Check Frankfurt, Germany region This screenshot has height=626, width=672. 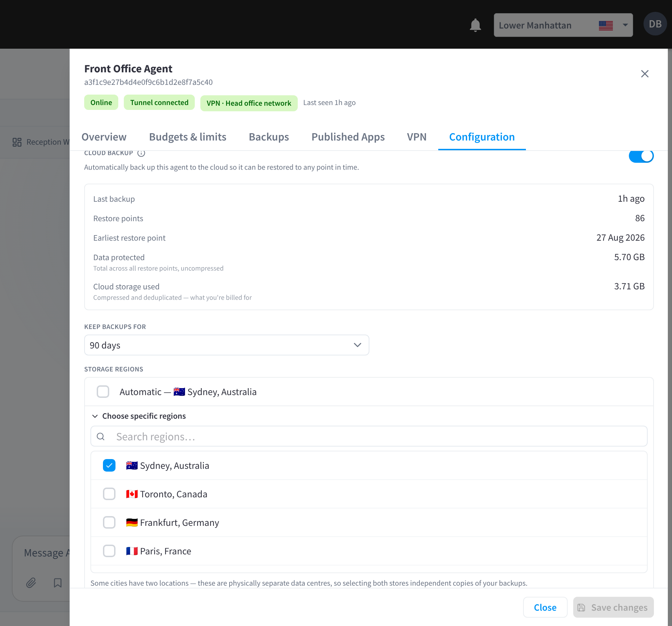[109, 522]
